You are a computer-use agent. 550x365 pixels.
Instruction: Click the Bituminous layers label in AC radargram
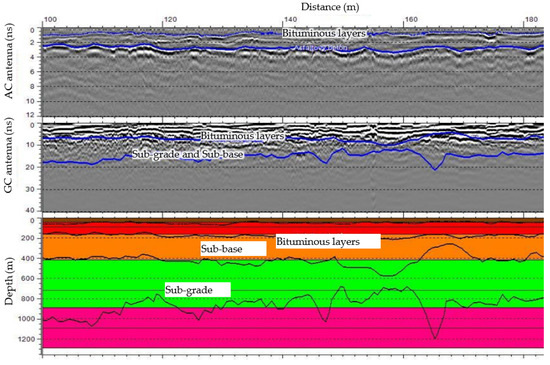(324, 34)
